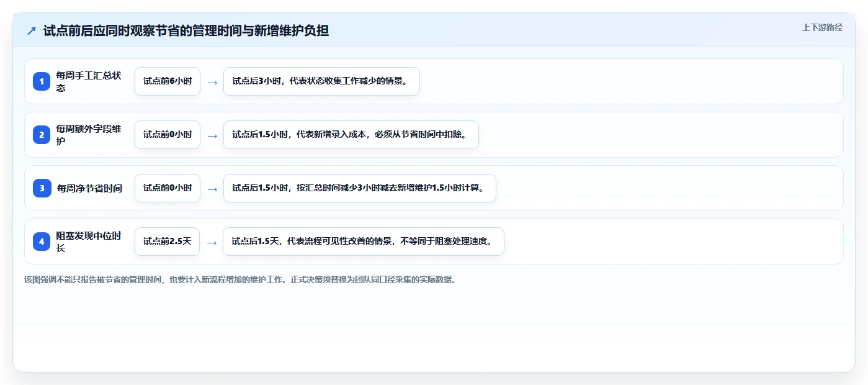The width and height of the screenshot is (868, 385).
Task: Click the 每周手工汇总状态 label
Action: (x=89, y=81)
